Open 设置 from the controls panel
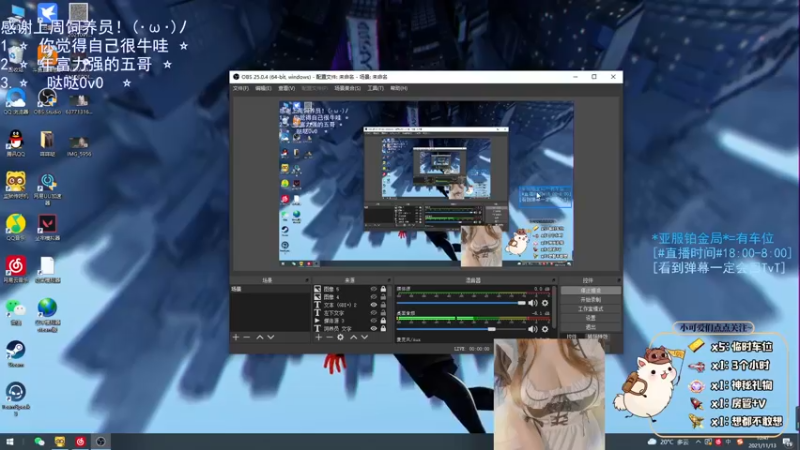Viewport: 800px width, 450px height. click(x=590, y=318)
